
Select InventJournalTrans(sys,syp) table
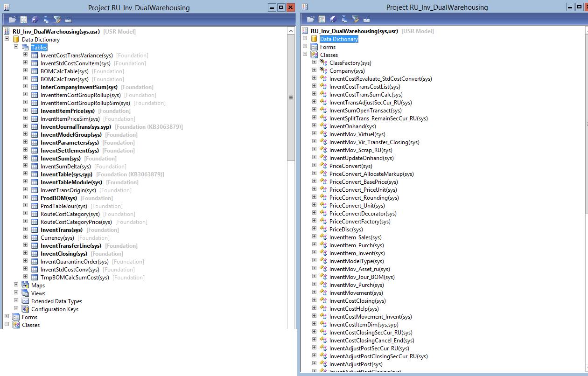click(x=76, y=127)
